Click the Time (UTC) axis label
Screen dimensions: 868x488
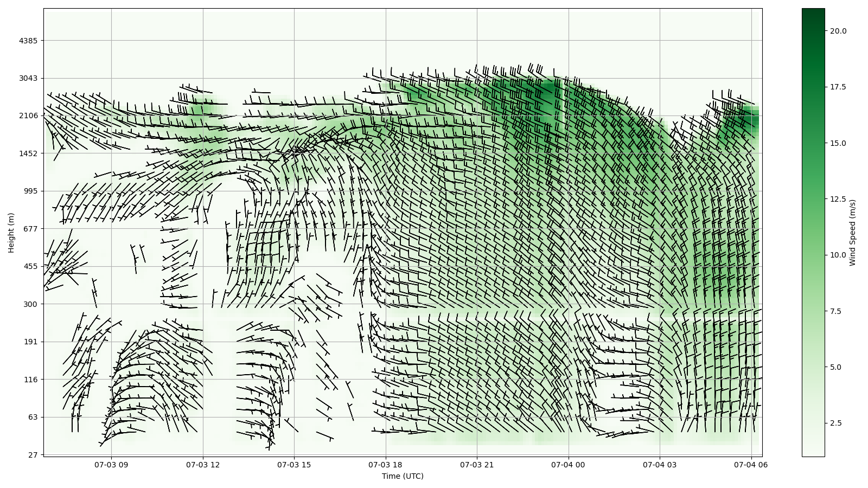coord(403,476)
